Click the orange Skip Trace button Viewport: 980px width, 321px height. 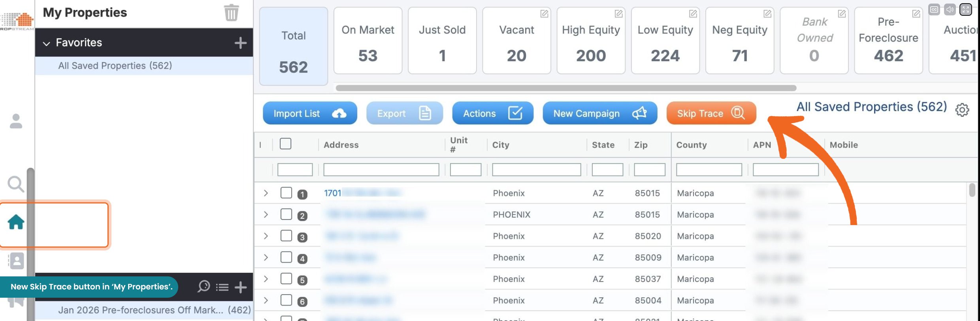click(711, 113)
